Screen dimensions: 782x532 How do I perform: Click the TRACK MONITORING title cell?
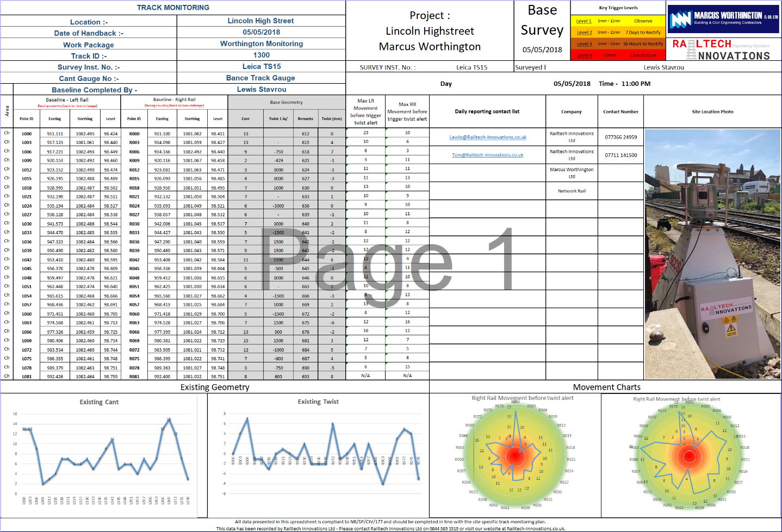(173, 8)
